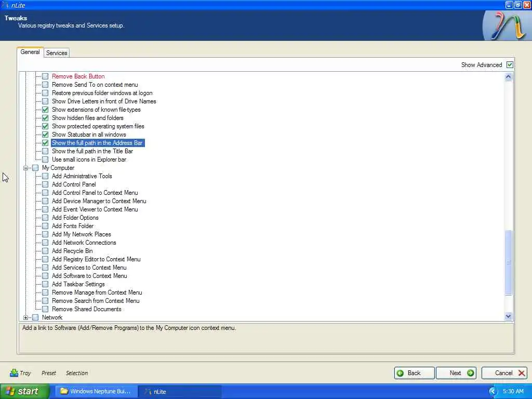
Task: Uncheck Show Statusbar in all windows
Action: [x=45, y=135]
